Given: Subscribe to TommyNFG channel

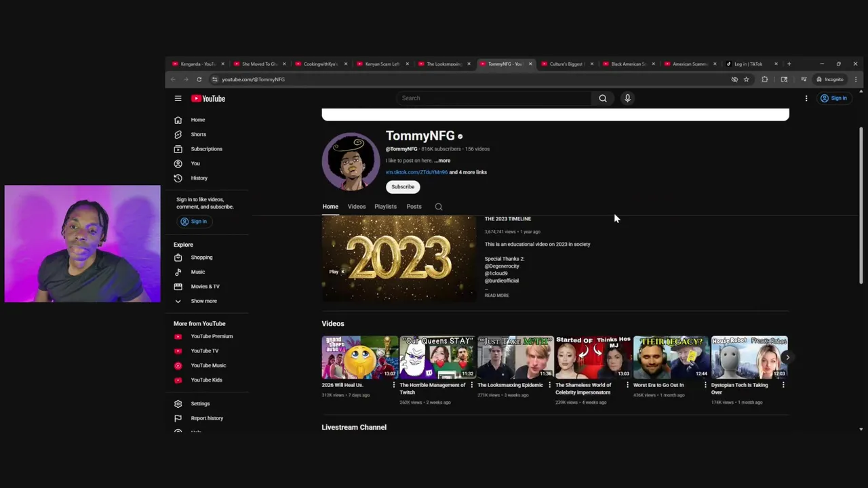Looking at the screenshot, I should pyautogui.click(x=403, y=187).
